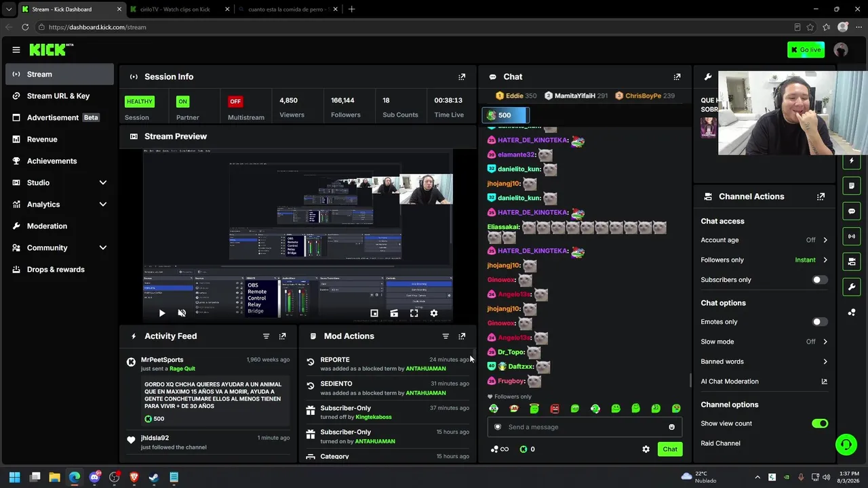Open chat settings gear
Viewport: 868px width, 488px height.
pyautogui.click(x=646, y=449)
